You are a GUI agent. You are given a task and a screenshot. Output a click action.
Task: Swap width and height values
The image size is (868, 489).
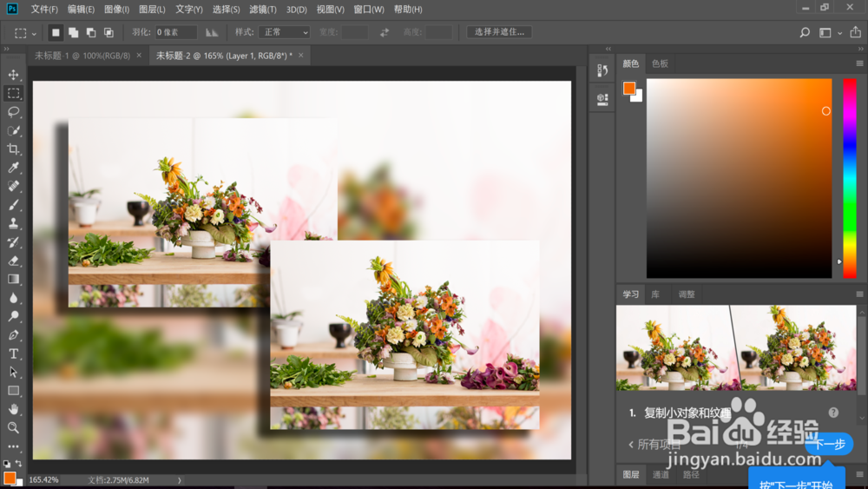pyautogui.click(x=385, y=33)
